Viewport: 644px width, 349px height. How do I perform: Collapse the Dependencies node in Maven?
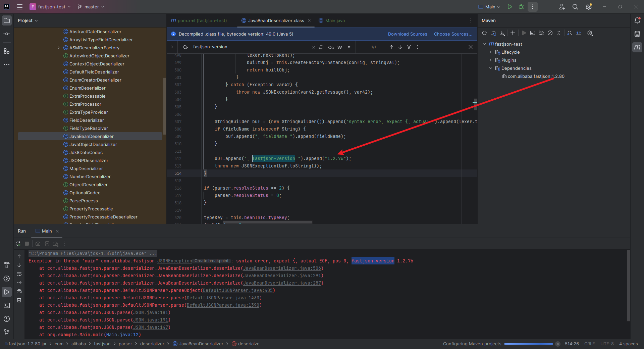click(491, 68)
